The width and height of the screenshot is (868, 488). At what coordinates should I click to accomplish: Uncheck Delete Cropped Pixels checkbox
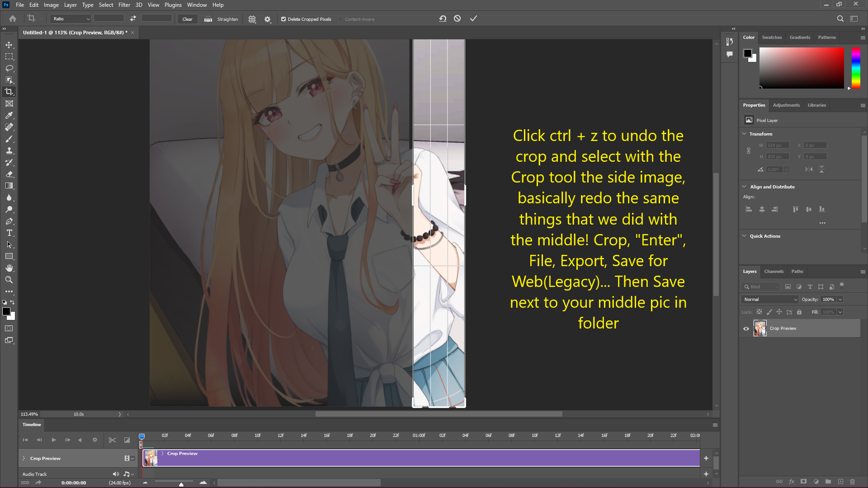pyautogui.click(x=283, y=19)
